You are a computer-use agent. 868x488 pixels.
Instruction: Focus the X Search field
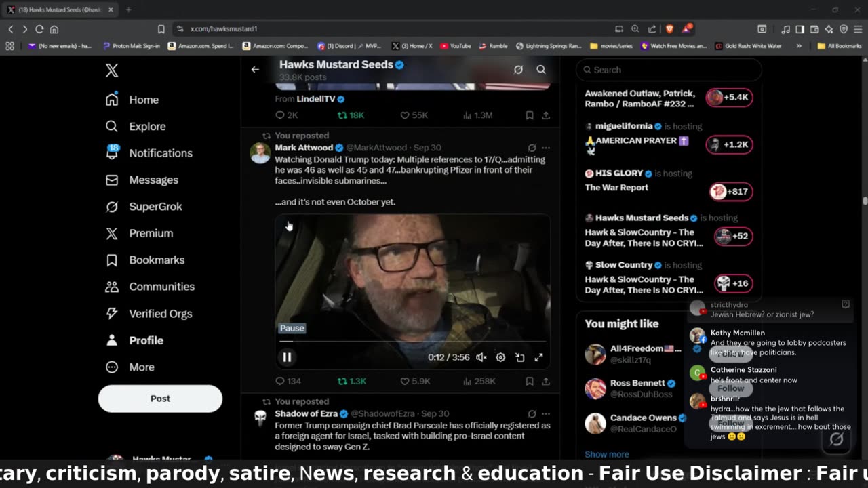[x=669, y=70]
